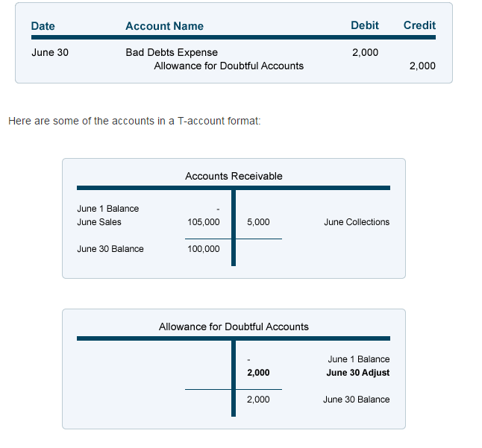Select the Credit column header
Screen dimensions: 482x448
419,25
